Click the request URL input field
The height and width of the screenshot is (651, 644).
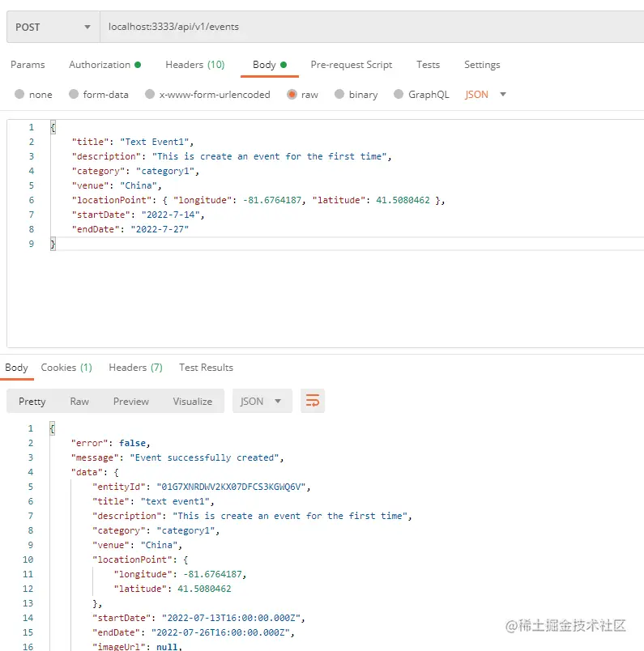[x=365, y=27]
